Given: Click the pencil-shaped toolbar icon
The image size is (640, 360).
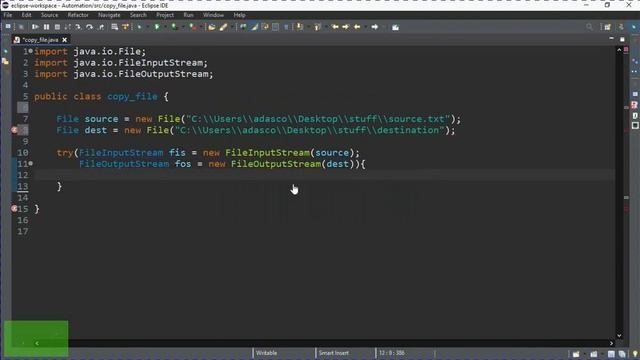Looking at the screenshot, I should click(223, 27).
